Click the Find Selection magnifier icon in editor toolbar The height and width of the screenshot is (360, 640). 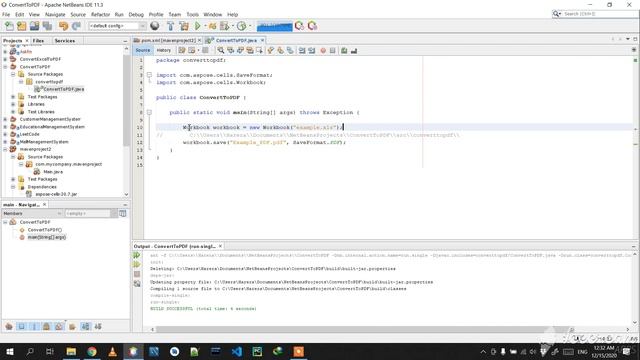(221, 51)
